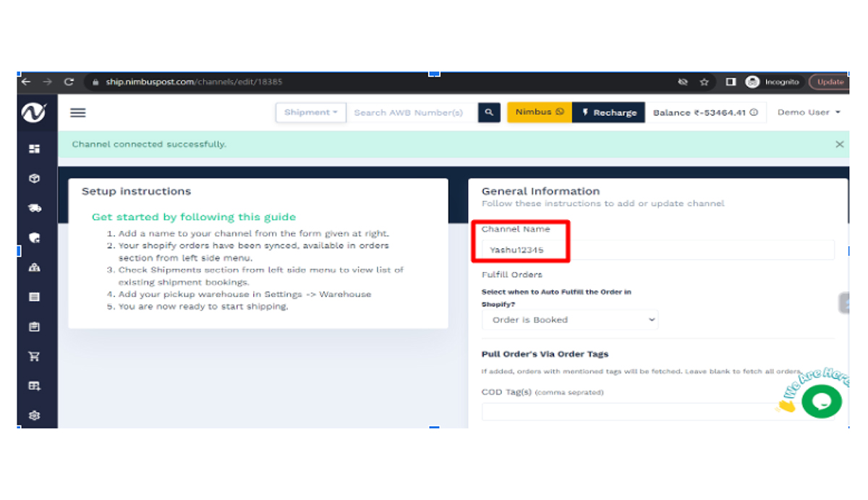Image resolution: width=868 pixels, height=500 pixels.
Task: Click the Nimbus WhatsApp button
Action: click(x=539, y=112)
